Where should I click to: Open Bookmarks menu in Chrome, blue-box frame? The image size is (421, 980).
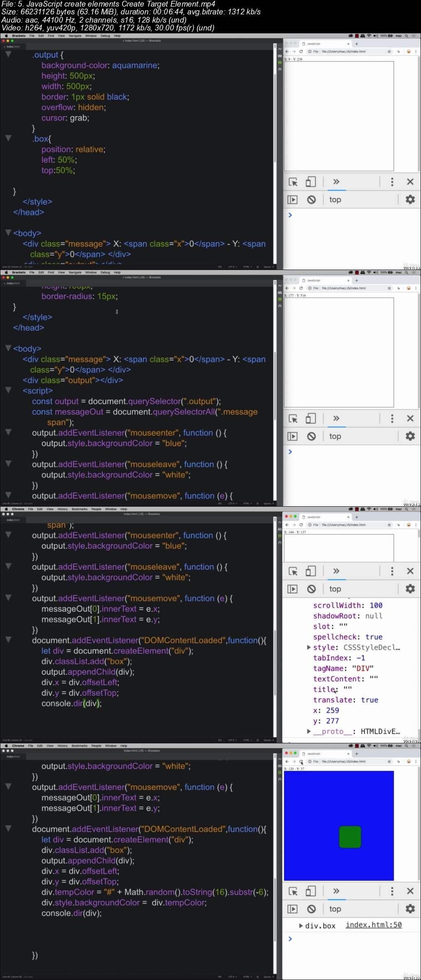79,746
